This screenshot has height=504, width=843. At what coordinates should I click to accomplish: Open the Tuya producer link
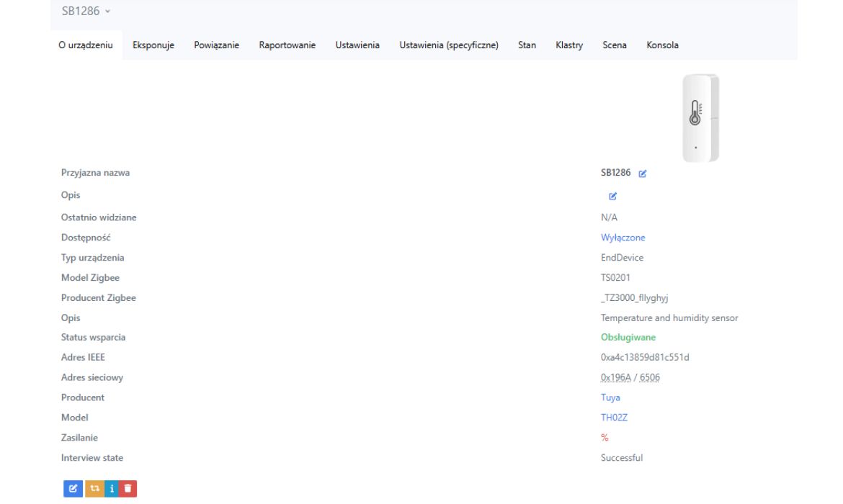610,397
